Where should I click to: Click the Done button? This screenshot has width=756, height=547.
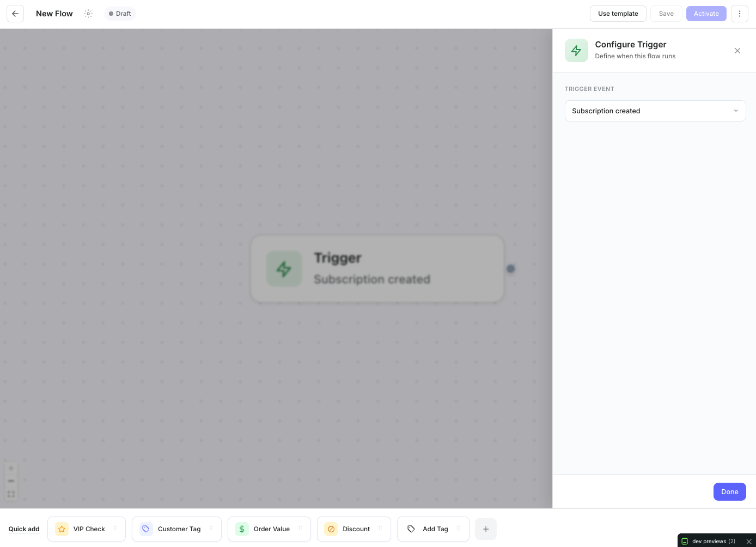(730, 492)
